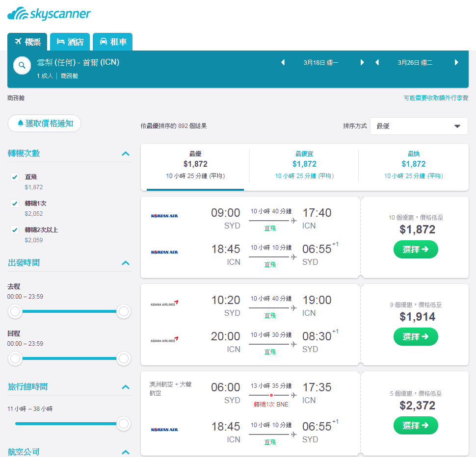Click the Asiana Airlines logo on second result
The width and height of the screenshot is (476, 457).
(164, 303)
